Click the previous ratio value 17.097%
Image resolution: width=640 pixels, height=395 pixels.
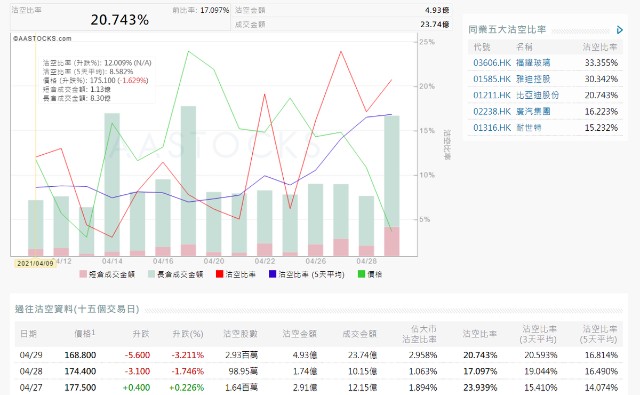[x=215, y=10]
